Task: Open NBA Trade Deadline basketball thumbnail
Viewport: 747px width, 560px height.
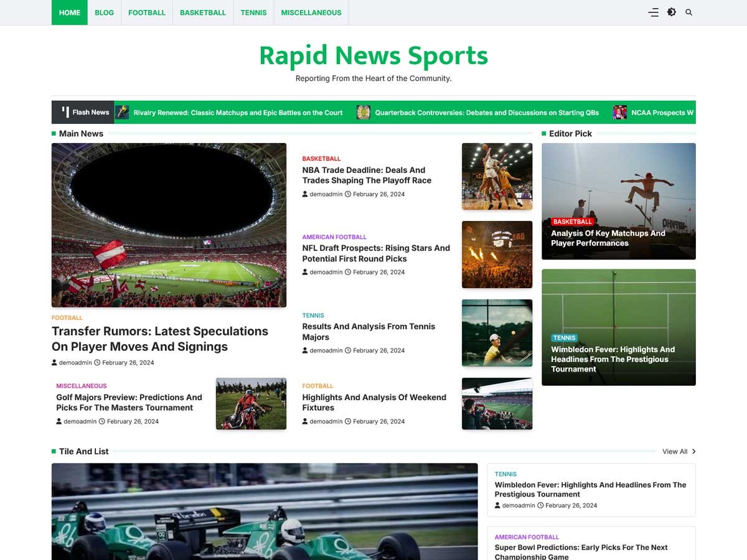Action: tap(497, 177)
